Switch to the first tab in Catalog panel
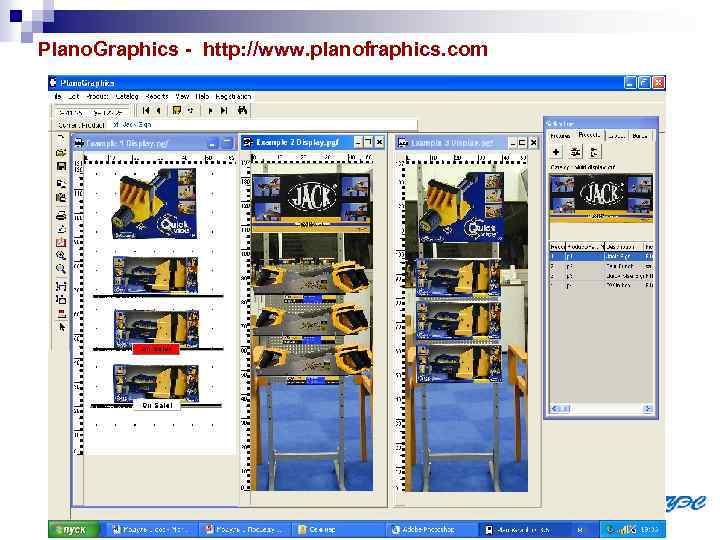The image size is (720, 540). click(x=561, y=136)
